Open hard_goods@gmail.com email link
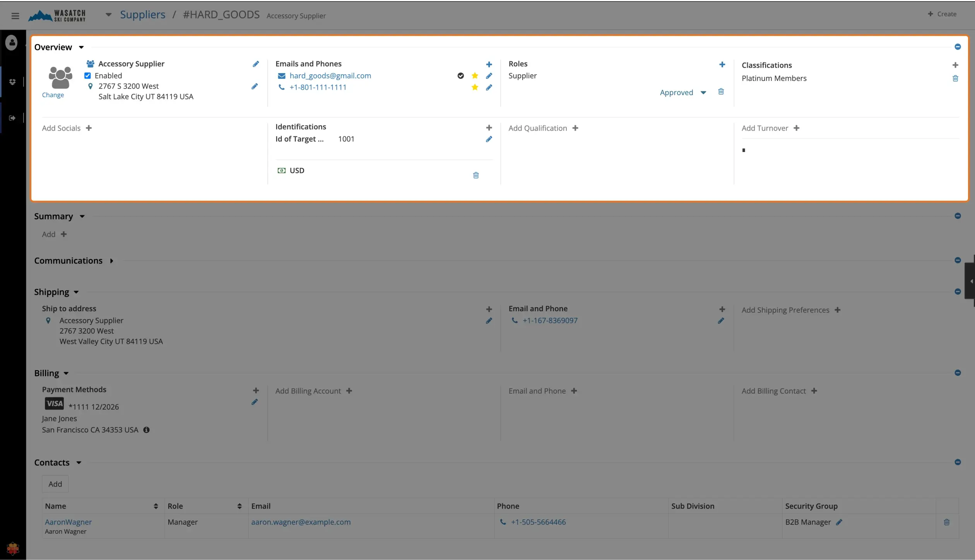This screenshot has width=975, height=560. tap(330, 76)
